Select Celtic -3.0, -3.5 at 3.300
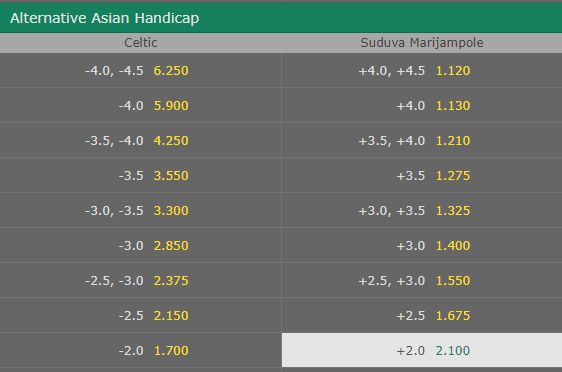 pos(140,210)
